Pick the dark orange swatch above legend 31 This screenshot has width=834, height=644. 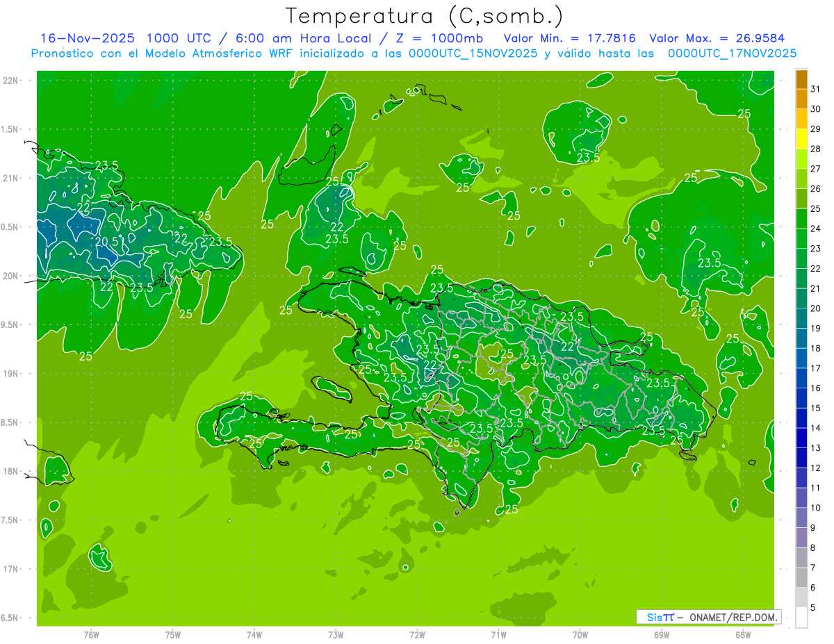pyautogui.click(x=802, y=79)
